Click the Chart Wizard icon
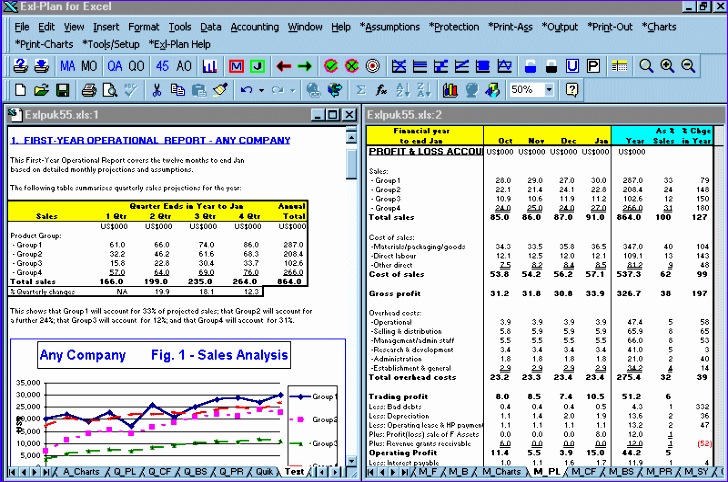This screenshot has height=482, width=728. click(x=450, y=90)
